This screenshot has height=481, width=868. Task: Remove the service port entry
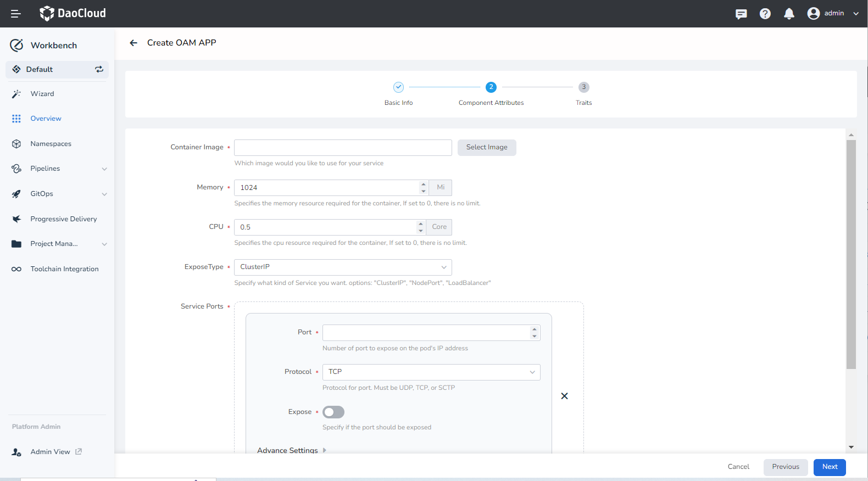click(x=564, y=396)
